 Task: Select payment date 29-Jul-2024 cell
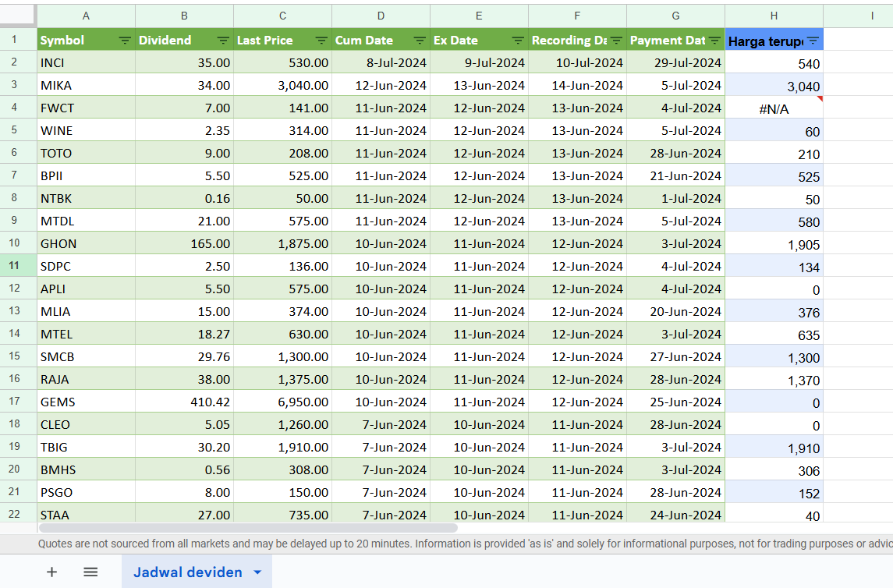click(x=675, y=62)
